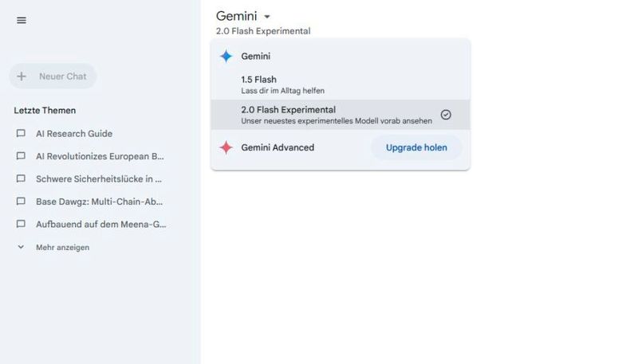Click the Gemini title model selector
638x364 pixels.
[237, 16]
